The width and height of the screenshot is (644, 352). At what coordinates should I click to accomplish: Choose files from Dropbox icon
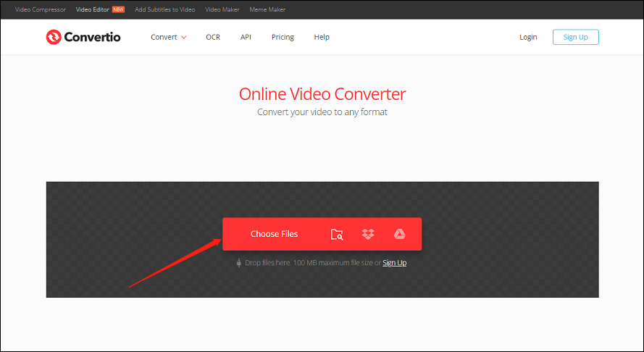(x=368, y=234)
